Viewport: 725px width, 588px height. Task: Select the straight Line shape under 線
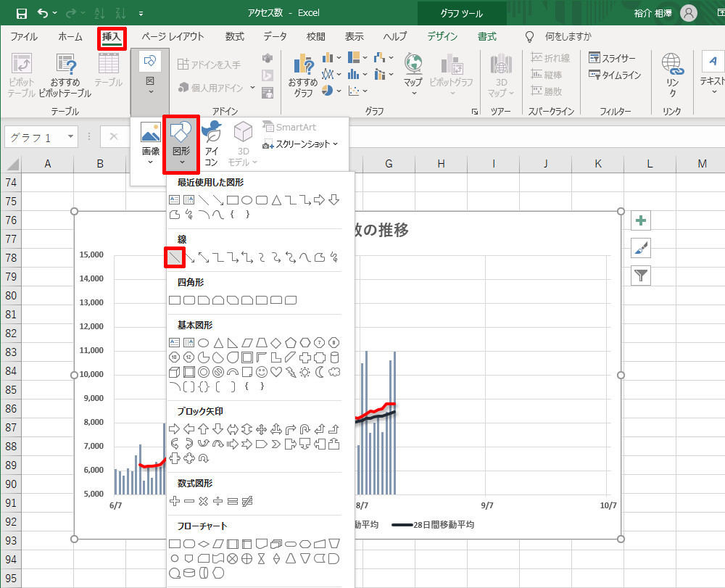pos(175,257)
